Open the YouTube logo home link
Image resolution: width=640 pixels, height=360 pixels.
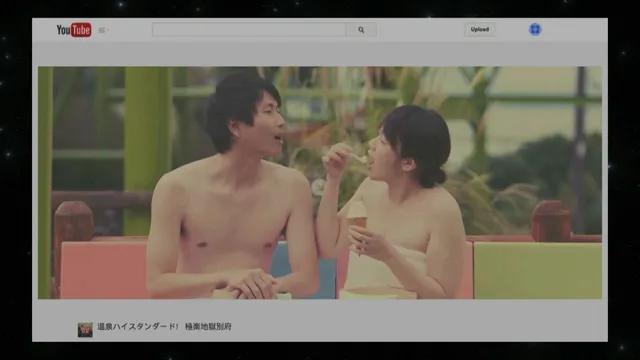(x=74, y=30)
